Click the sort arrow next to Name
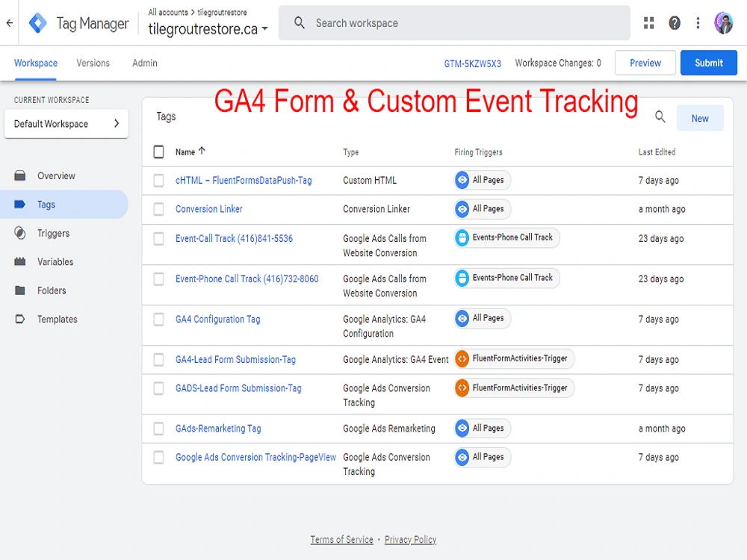 click(202, 151)
